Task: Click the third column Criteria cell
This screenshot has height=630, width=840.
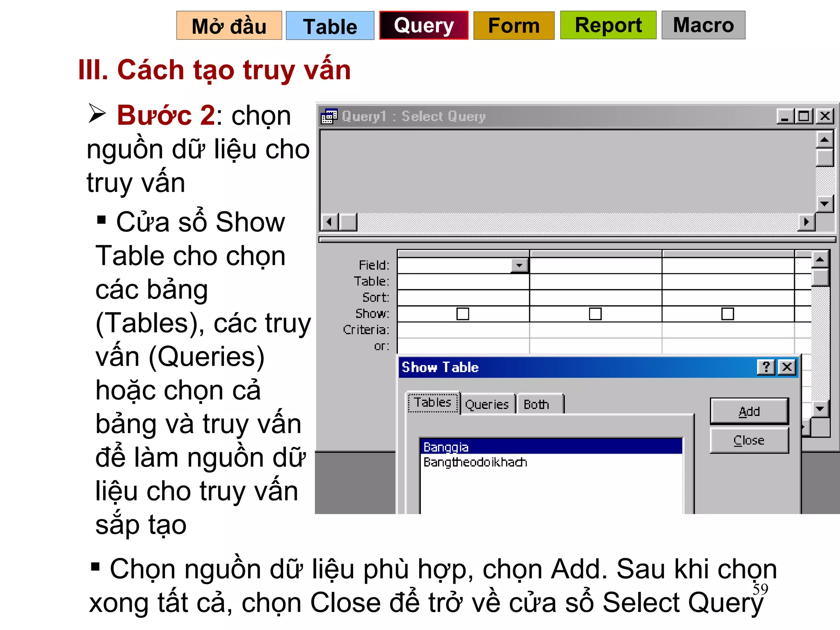Action: coord(728,330)
